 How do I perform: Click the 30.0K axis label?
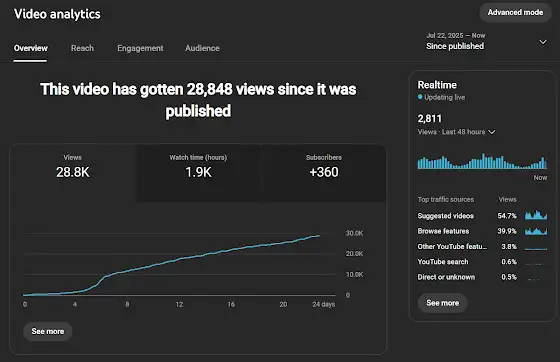(354, 233)
